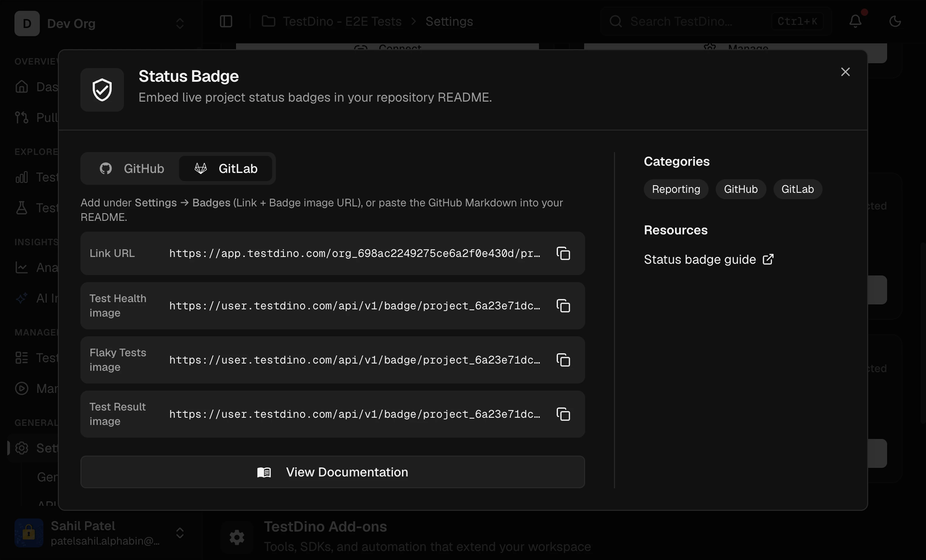Open AI Insights sparkle icon
The height and width of the screenshot is (560, 926).
tap(22, 298)
